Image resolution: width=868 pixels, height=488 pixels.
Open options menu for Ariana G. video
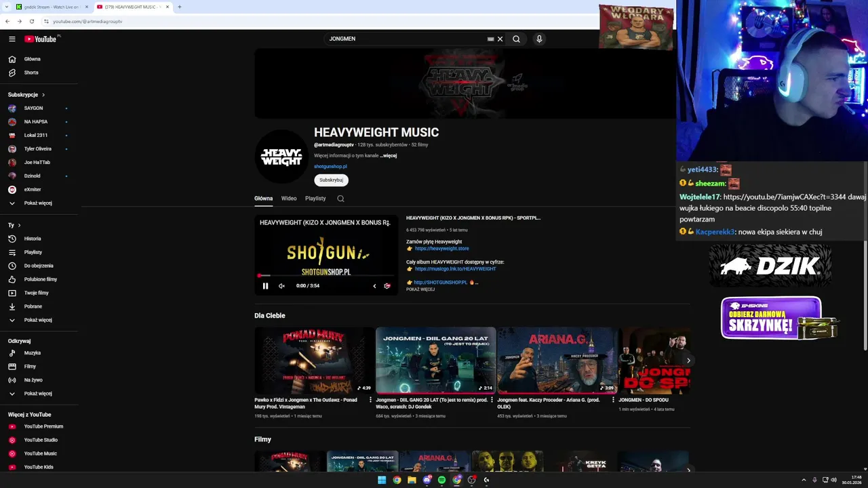click(613, 400)
